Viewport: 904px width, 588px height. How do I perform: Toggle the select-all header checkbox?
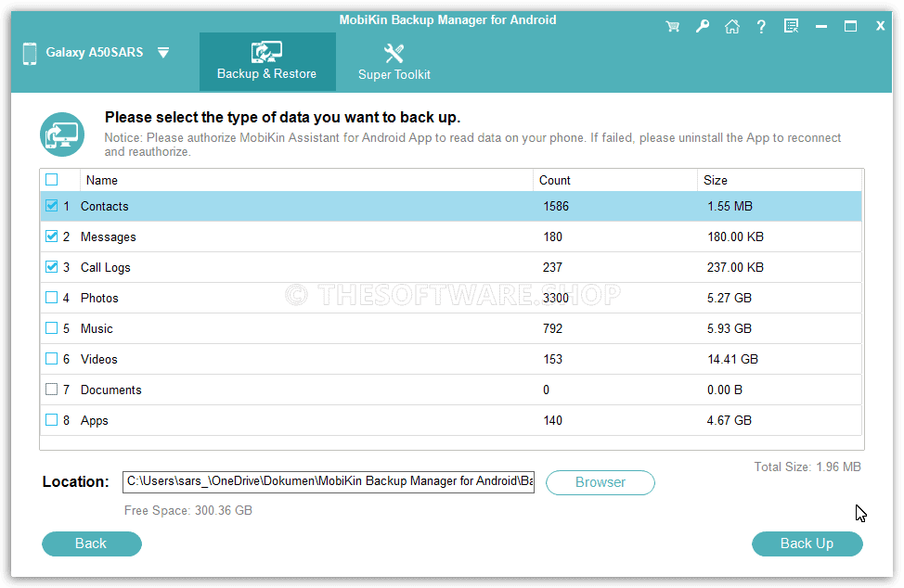tap(52, 180)
